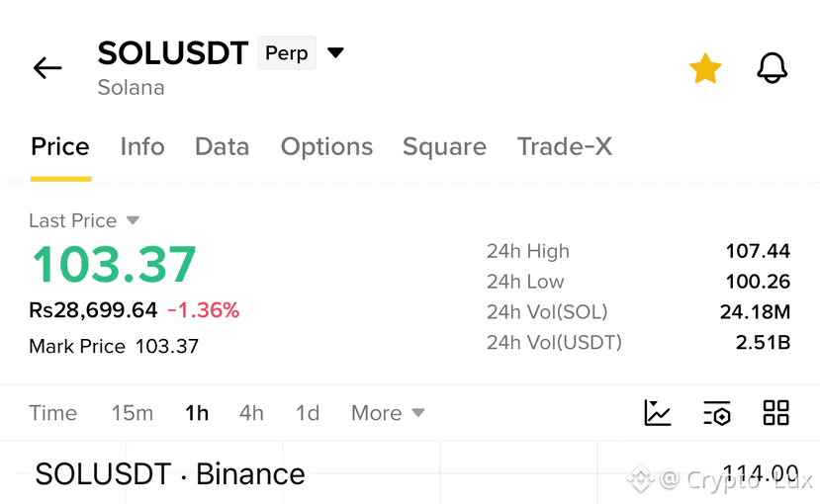Open the four-square grid layout icon
Image resolution: width=820 pixels, height=504 pixels.
(x=775, y=413)
